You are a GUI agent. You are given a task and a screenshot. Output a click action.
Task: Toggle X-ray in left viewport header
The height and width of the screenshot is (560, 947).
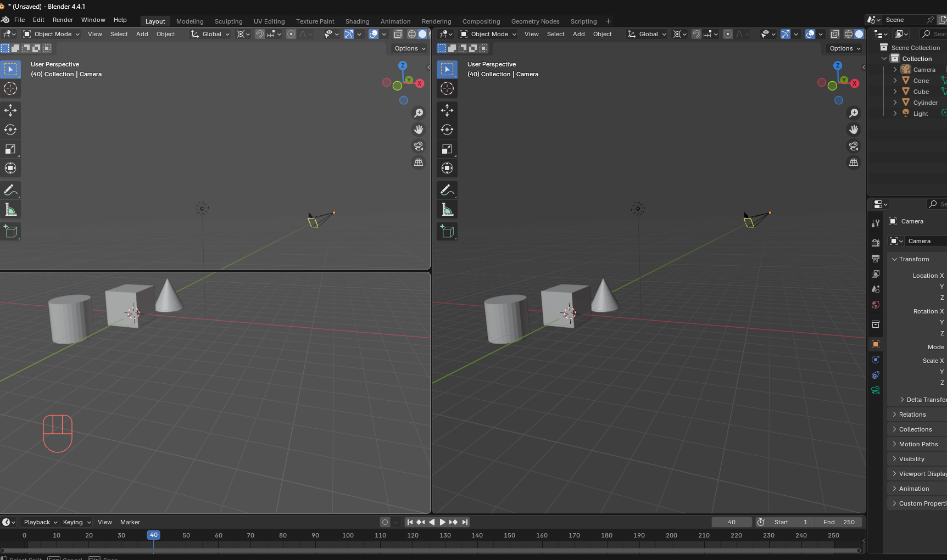(398, 34)
